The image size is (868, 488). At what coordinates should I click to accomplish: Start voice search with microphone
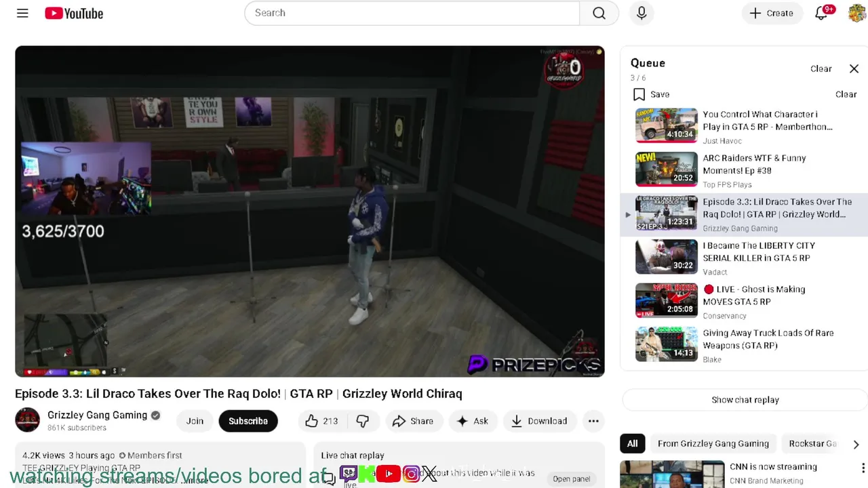click(x=642, y=13)
